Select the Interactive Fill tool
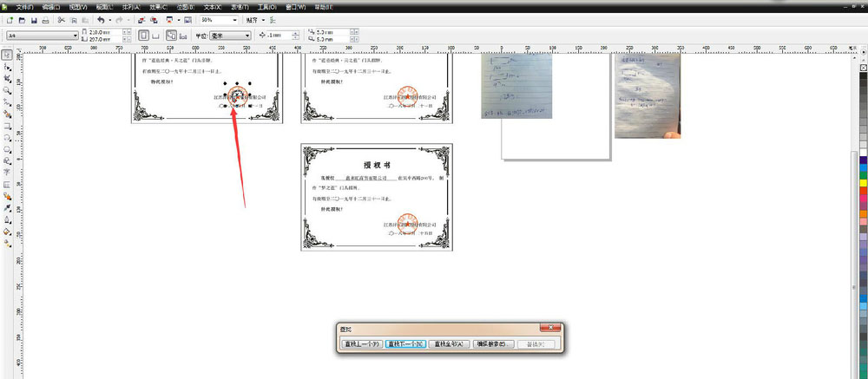 coord(7,243)
